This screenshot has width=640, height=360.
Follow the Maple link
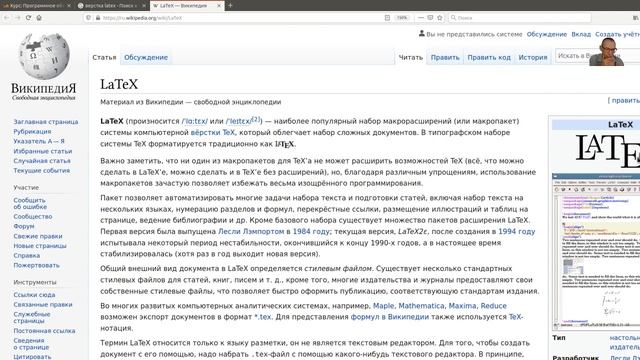[383, 306]
